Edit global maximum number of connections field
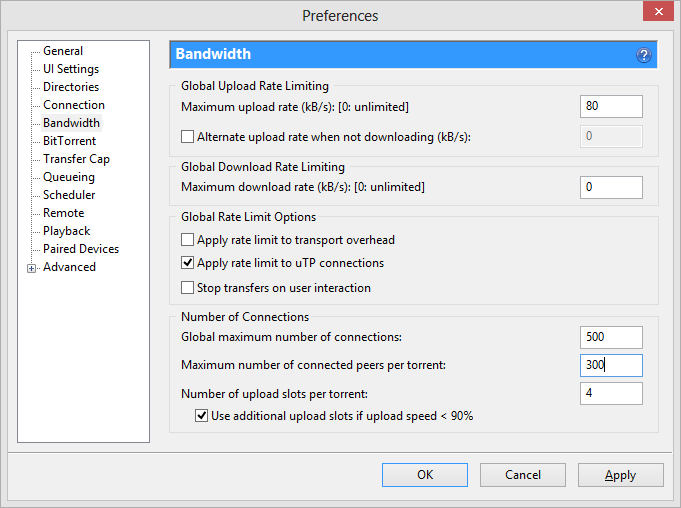This screenshot has height=508, width=681. 610,338
